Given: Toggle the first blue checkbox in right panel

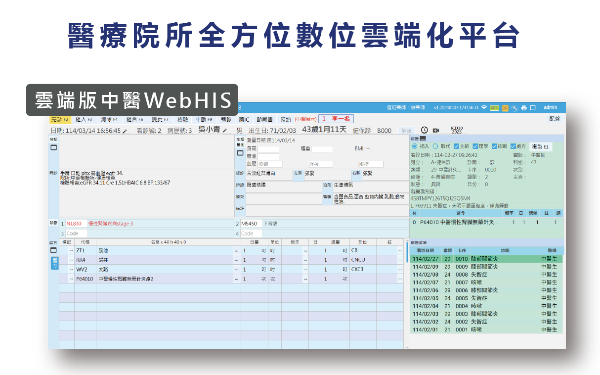Looking at the screenshot, I should 456,146.
